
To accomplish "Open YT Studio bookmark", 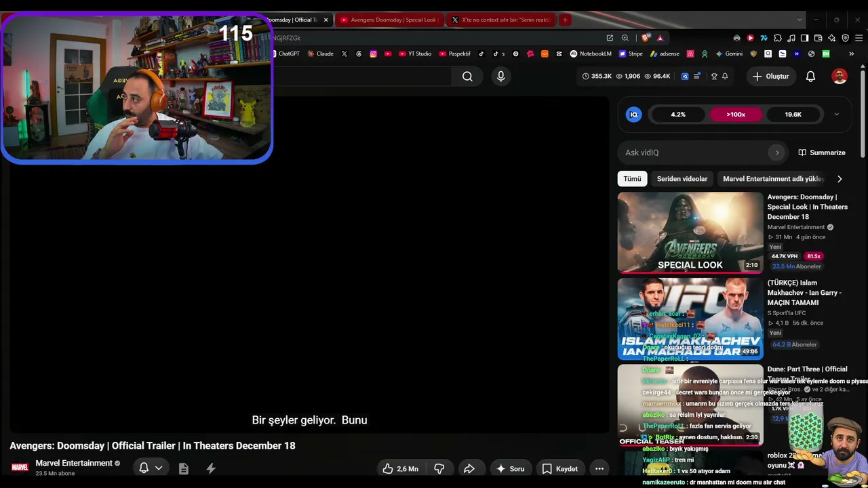I will click(415, 54).
